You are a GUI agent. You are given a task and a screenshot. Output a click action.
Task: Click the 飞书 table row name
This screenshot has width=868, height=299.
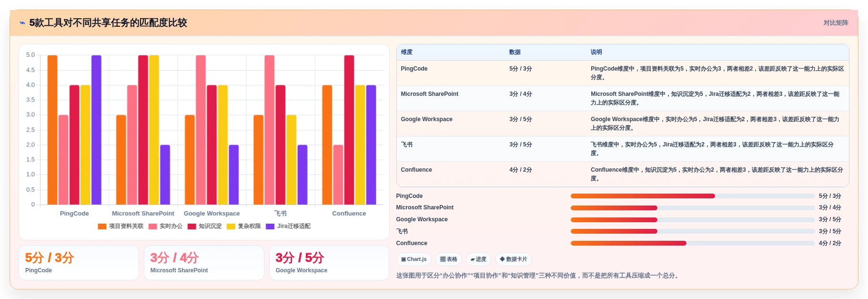tap(407, 144)
